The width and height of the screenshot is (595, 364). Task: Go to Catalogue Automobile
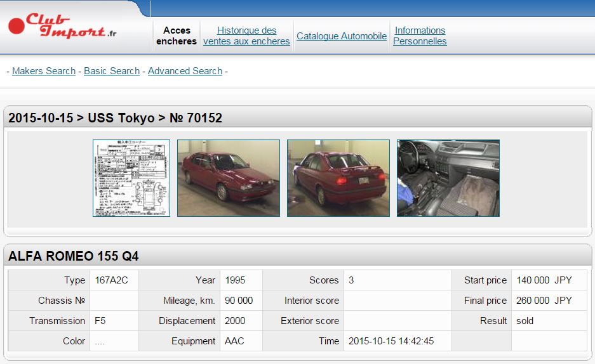[x=342, y=36]
